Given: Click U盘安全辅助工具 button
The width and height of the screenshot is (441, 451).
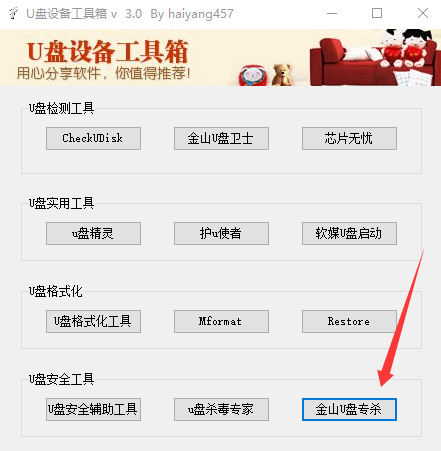Looking at the screenshot, I should click(93, 409).
